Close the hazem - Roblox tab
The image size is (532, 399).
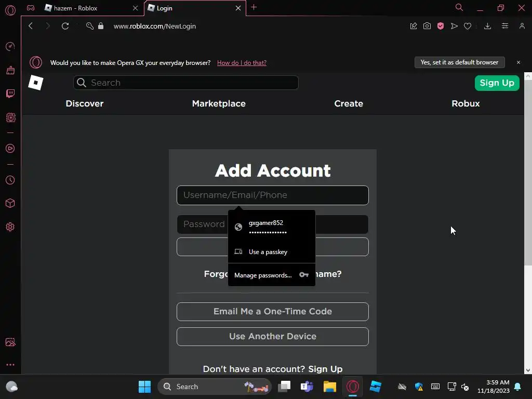[x=136, y=8]
